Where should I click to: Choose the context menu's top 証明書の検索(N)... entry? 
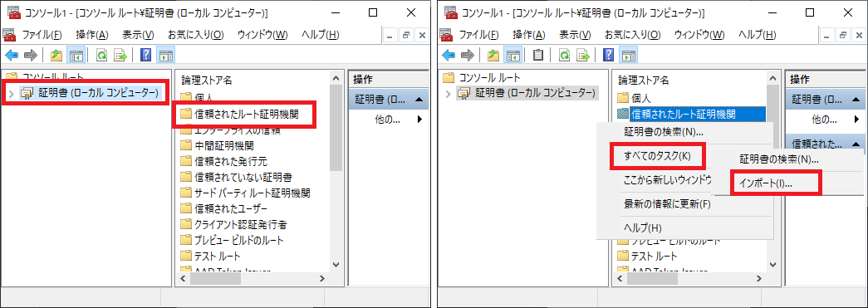663,132
